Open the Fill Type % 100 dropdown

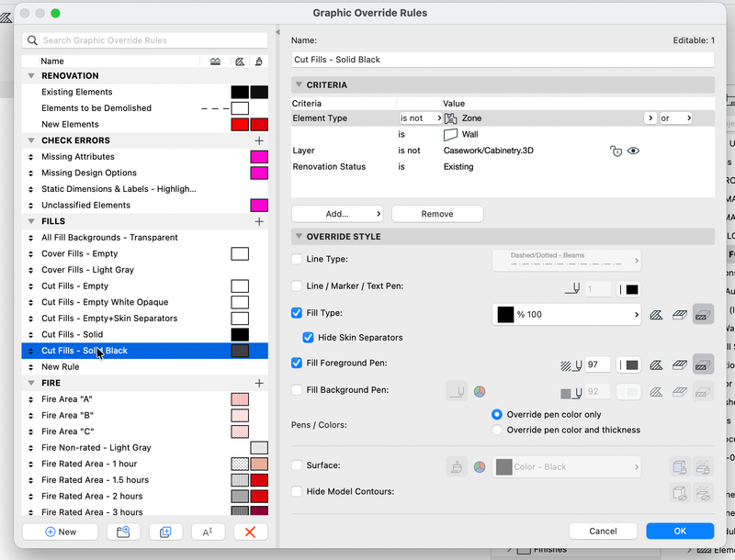click(566, 315)
